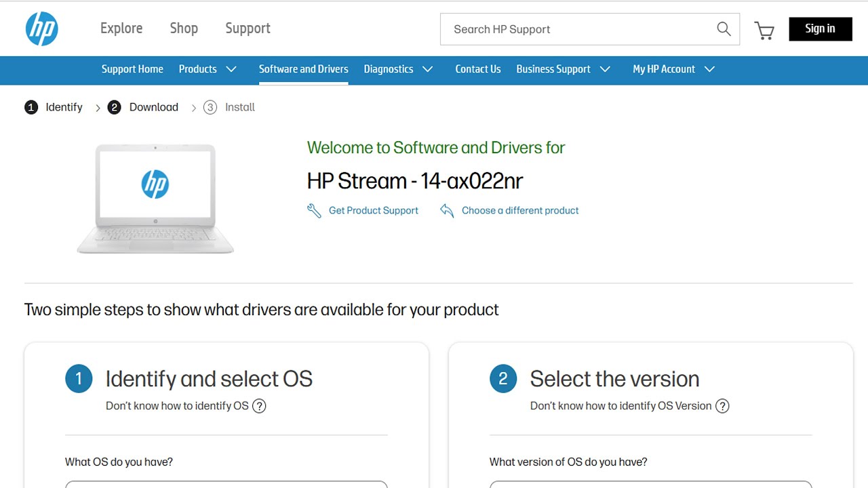Click the wrench Get Product Support icon
Screen dimensions: 868x488
click(x=314, y=211)
